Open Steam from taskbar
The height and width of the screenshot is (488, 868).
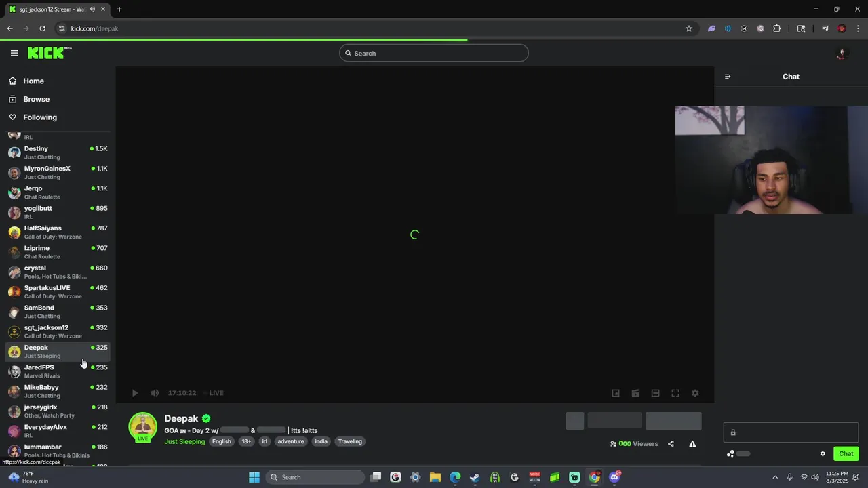point(475,477)
